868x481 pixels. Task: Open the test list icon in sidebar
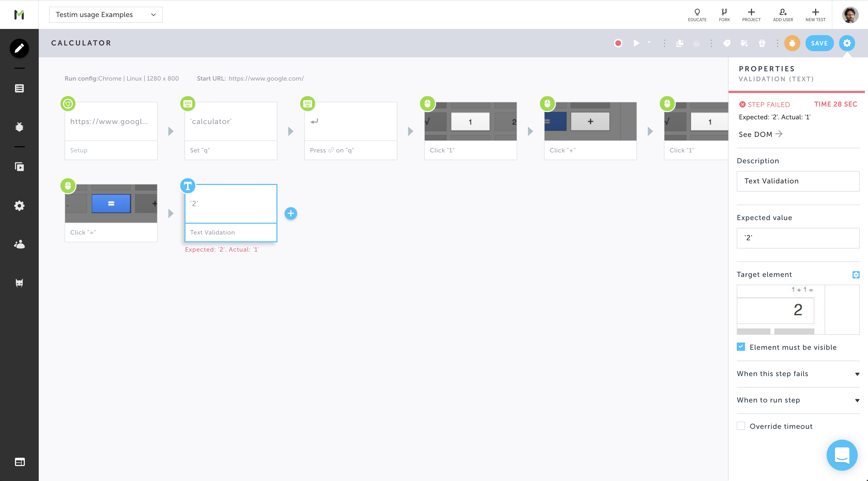[19, 88]
